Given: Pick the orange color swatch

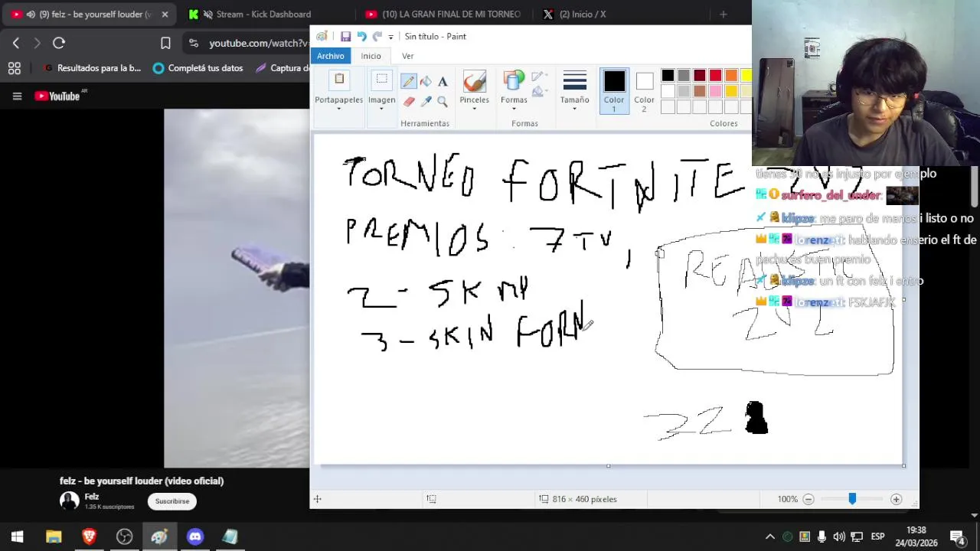Looking at the screenshot, I should (x=731, y=75).
